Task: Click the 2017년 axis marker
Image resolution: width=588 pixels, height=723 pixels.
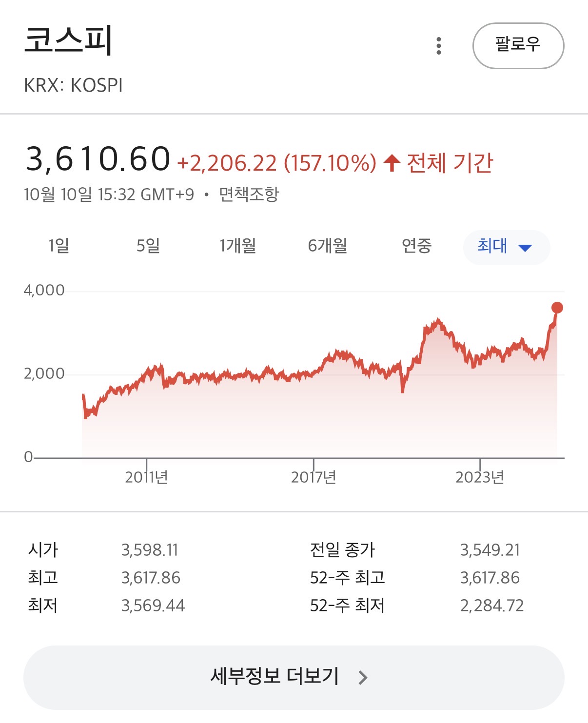Action: pyautogui.click(x=314, y=477)
